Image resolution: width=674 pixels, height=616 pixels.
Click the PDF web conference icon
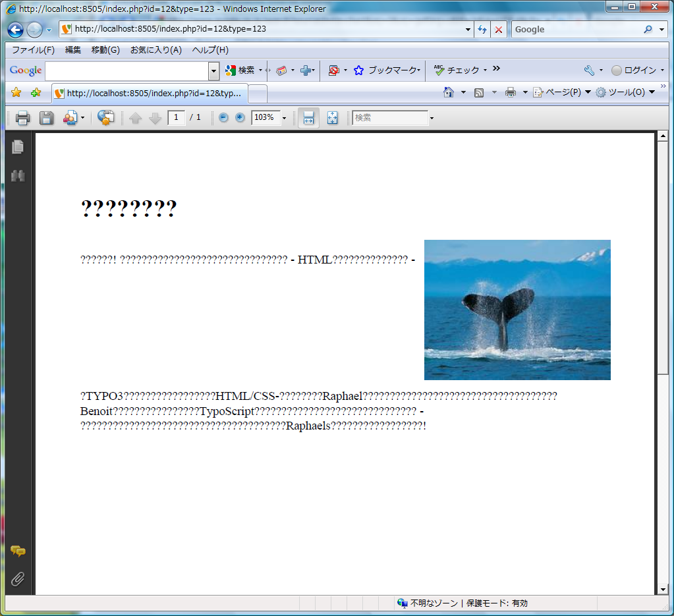(x=105, y=117)
